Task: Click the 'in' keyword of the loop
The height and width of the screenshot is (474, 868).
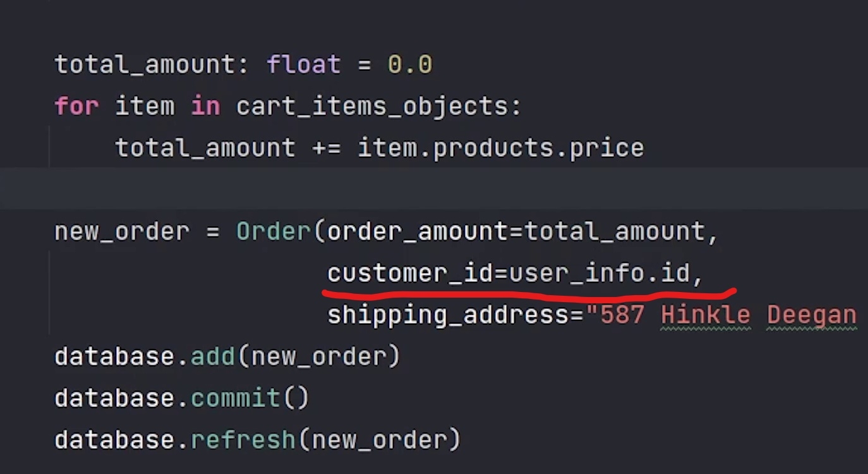Action: pos(205,106)
